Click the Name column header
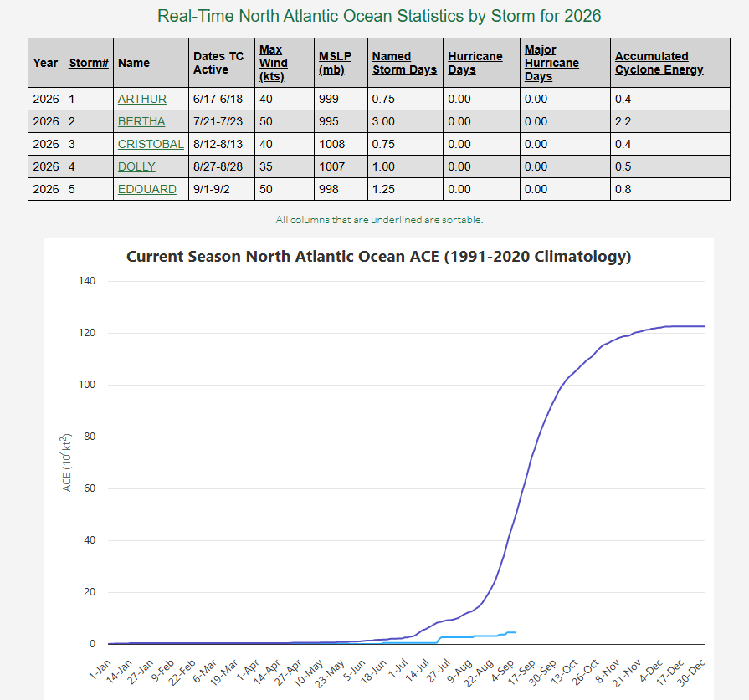749x700 pixels. tap(134, 63)
